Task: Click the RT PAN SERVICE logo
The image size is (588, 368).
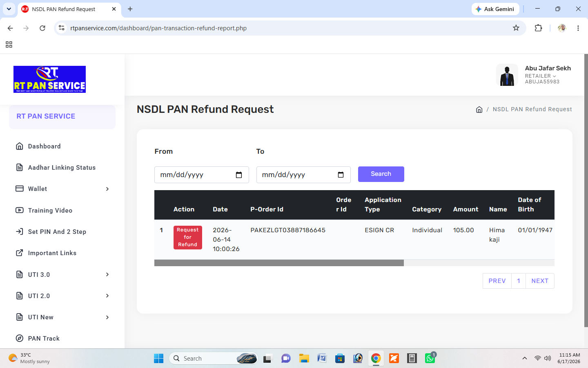Action: pos(49,79)
